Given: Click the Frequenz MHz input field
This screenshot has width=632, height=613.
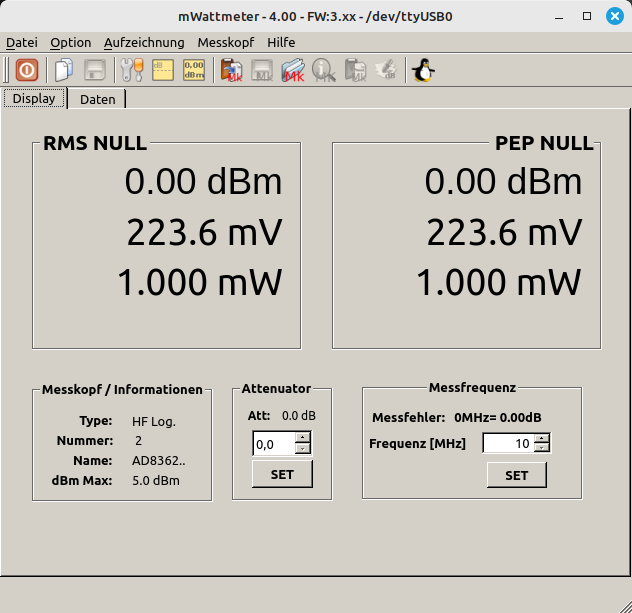Looking at the screenshot, I should click(x=507, y=443).
